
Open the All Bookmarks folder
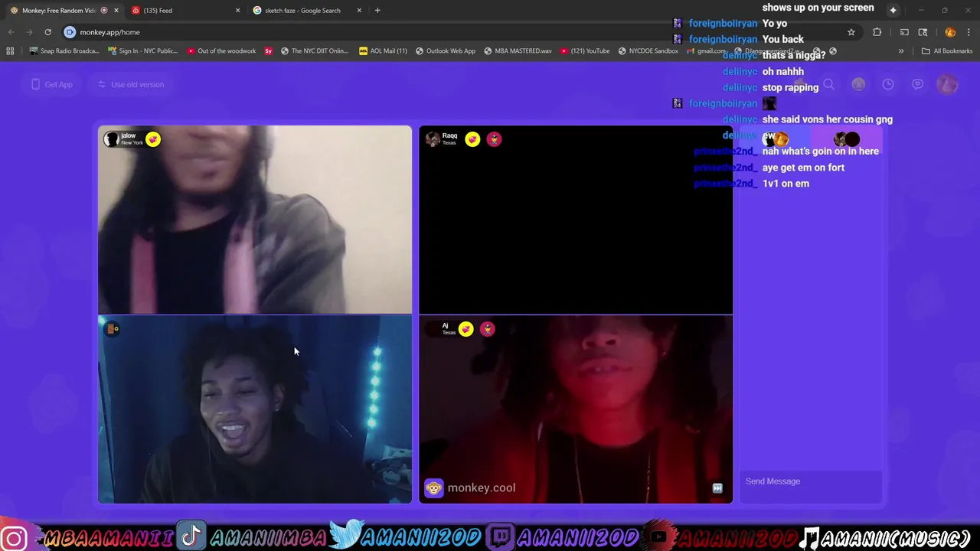click(x=947, y=51)
